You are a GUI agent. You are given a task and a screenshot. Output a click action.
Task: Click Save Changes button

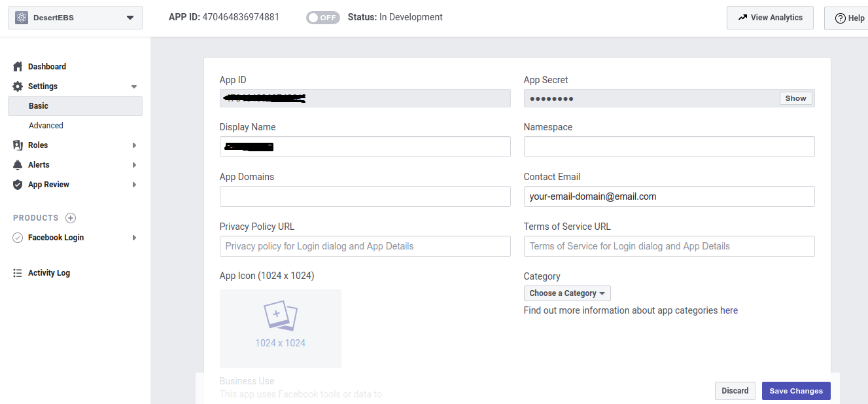[796, 391]
